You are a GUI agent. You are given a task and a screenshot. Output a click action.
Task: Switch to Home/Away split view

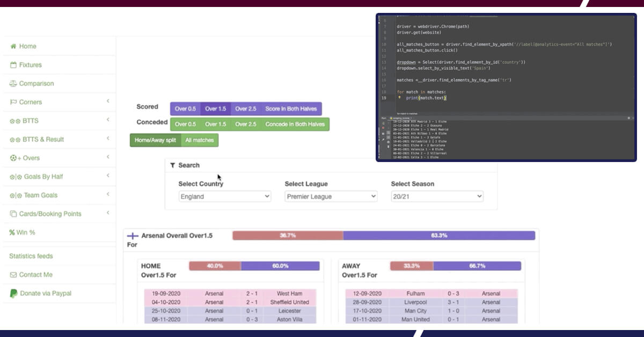(155, 140)
